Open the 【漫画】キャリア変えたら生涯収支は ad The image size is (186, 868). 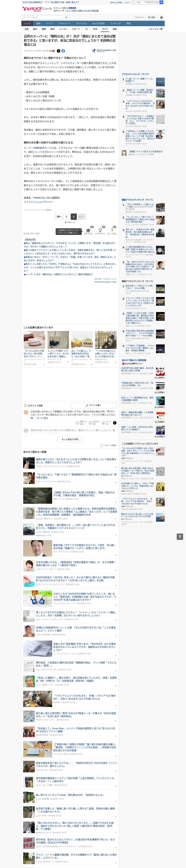(145, 151)
